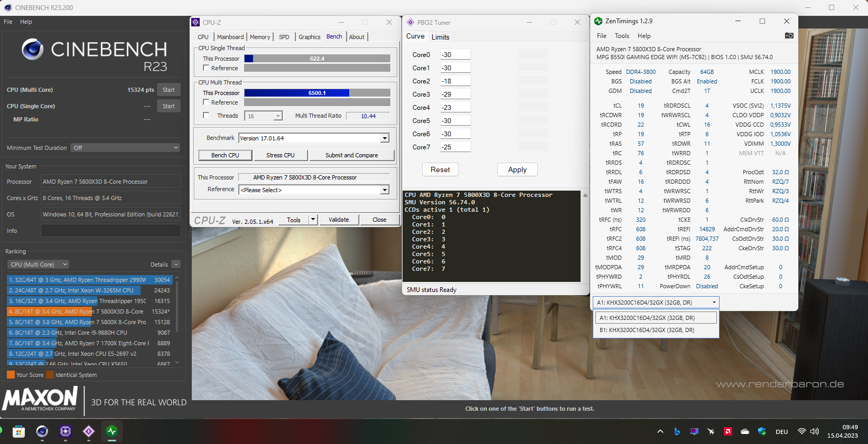Open the Wi-Fi network tray icon
Viewport: 868px width, 444px height.
[802, 431]
